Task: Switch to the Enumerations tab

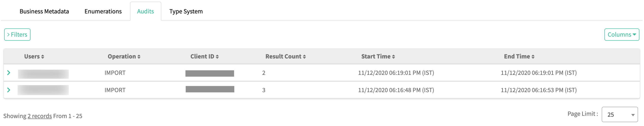Action: click(103, 11)
